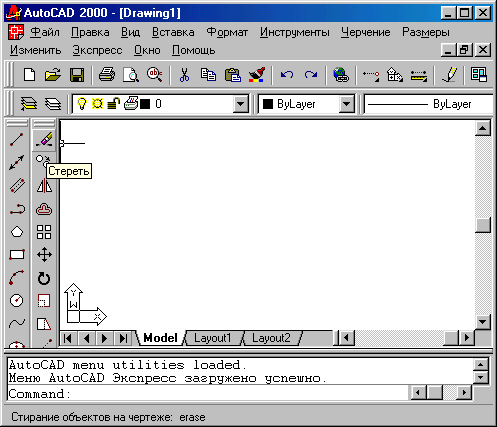Select the Stretch modify tool
The height and width of the screenshot is (427, 497).
(x=44, y=324)
